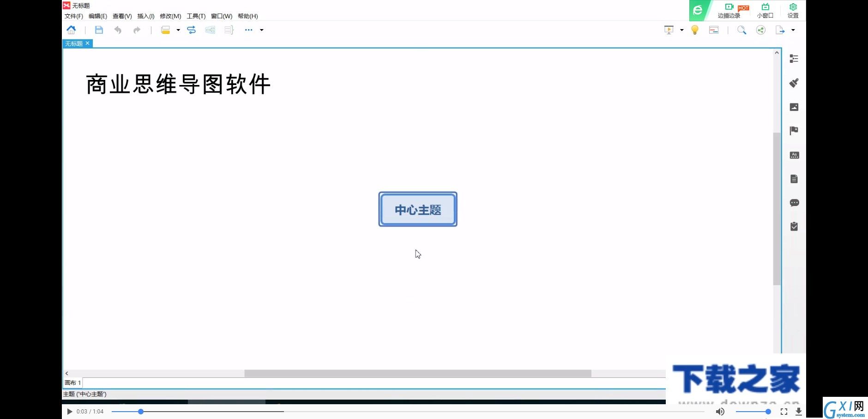Open the Image gallery panel
Image resolution: width=868 pixels, height=419 pixels.
[794, 107]
